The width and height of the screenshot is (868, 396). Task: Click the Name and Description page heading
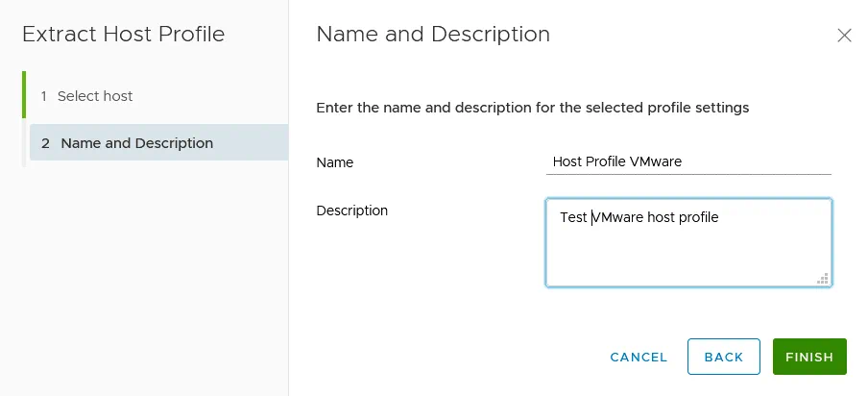click(432, 35)
